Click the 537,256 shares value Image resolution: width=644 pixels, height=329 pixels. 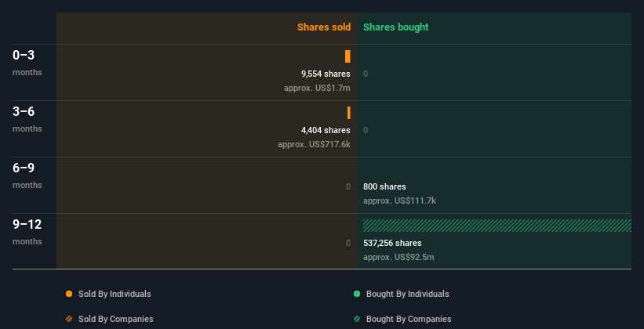coord(392,244)
